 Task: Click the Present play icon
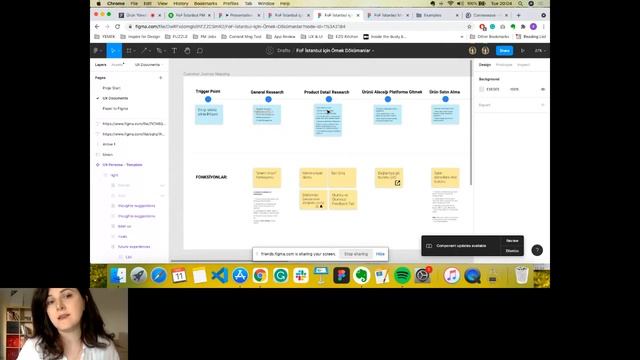coord(522,51)
